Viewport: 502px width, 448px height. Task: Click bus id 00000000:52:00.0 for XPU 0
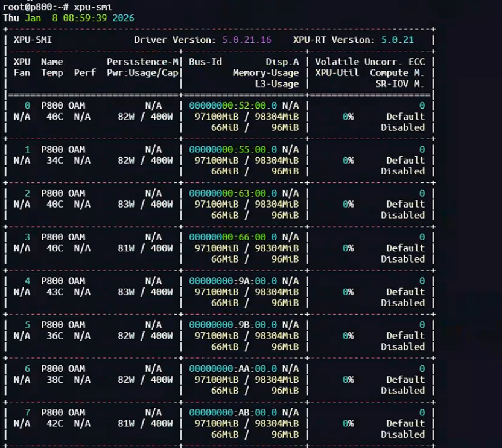233,106
